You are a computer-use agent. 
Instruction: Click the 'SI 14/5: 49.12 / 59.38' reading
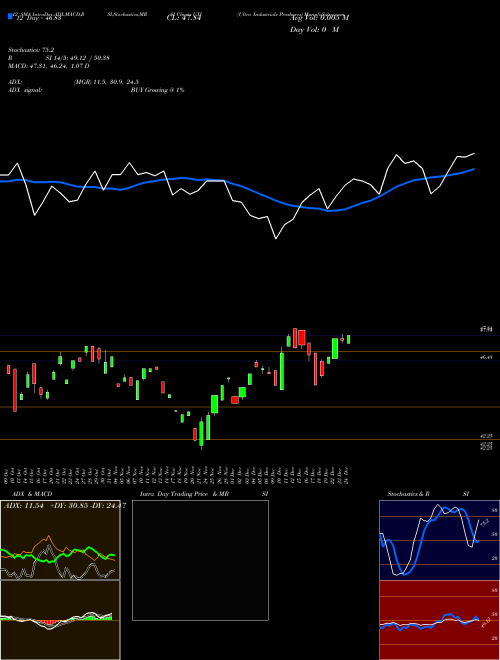tap(78, 58)
